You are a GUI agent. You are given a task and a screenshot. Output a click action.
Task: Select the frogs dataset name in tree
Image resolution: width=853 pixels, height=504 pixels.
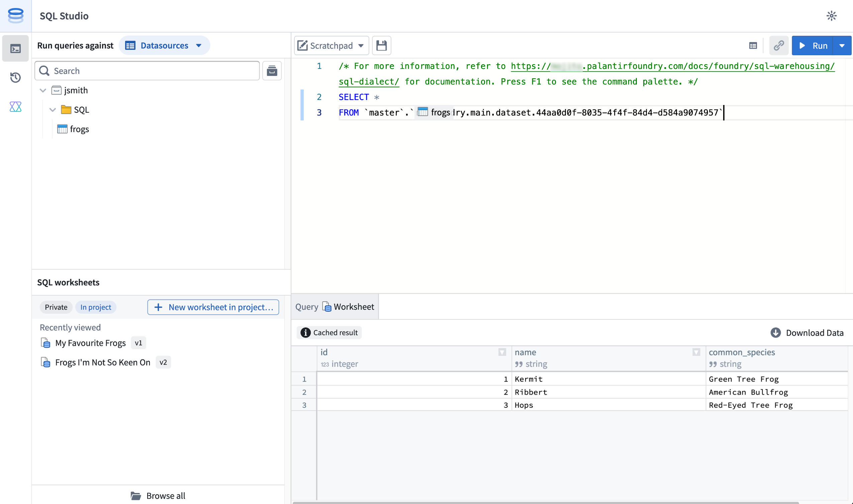coord(80,129)
